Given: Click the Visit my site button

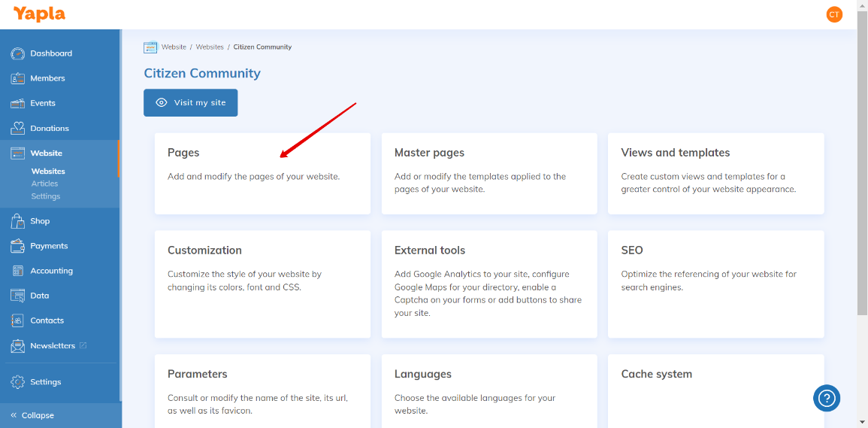Looking at the screenshot, I should pos(190,103).
